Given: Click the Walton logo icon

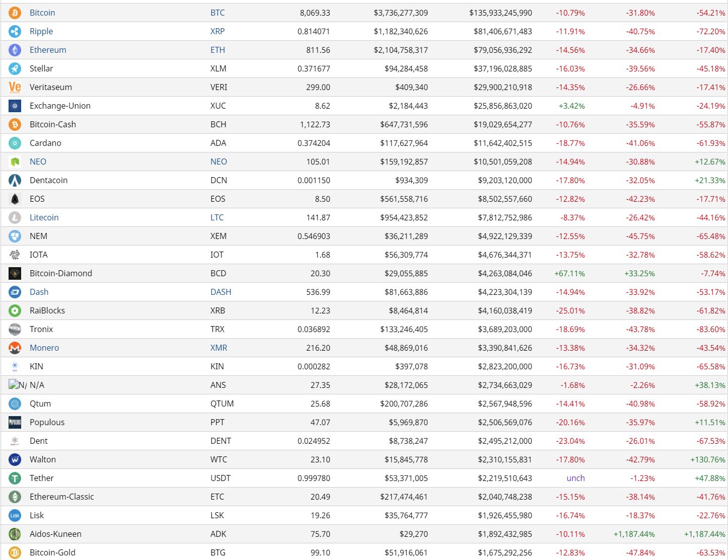Looking at the screenshot, I should pos(15,459).
